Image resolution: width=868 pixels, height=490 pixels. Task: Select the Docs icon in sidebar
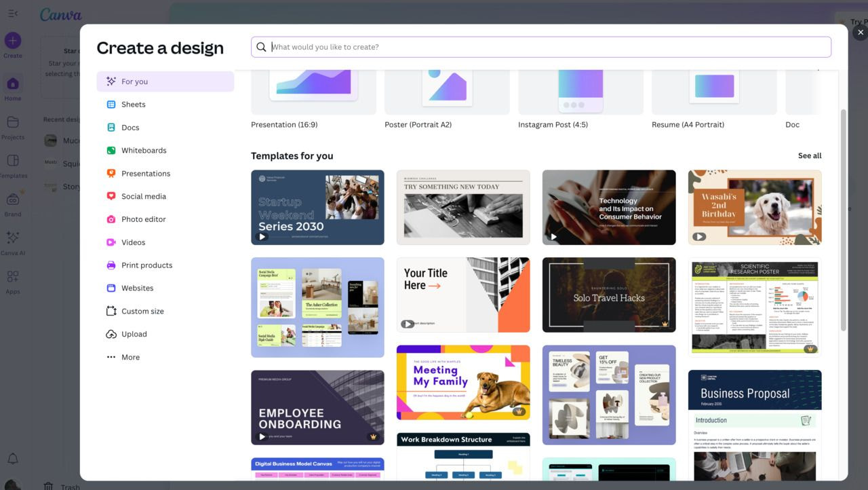tap(111, 128)
